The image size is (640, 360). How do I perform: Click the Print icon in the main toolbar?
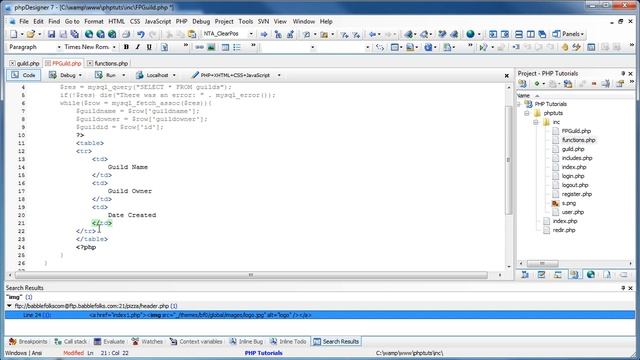click(126, 34)
